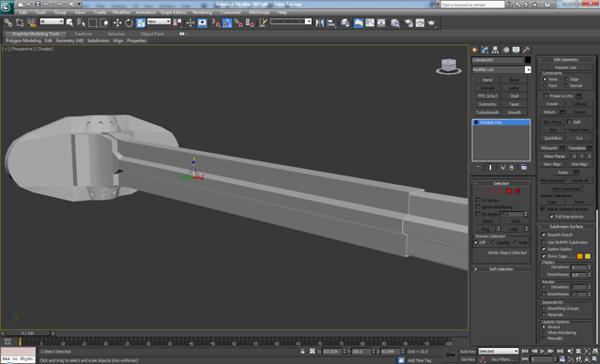Open the View reference coordinate dropdown
Image resolution: width=600 pixels, height=364 pixels.
tap(159, 22)
